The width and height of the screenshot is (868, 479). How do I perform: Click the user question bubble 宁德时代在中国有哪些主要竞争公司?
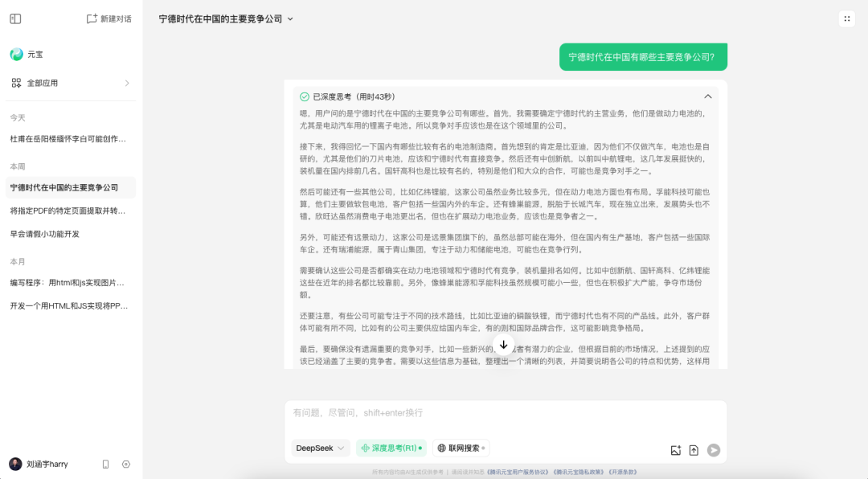click(643, 57)
